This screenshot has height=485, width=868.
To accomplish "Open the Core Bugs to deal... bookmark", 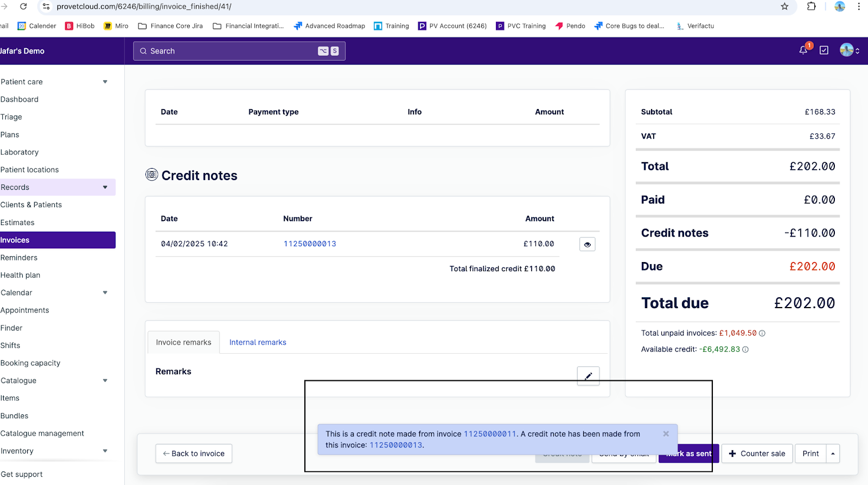I will click(x=629, y=26).
